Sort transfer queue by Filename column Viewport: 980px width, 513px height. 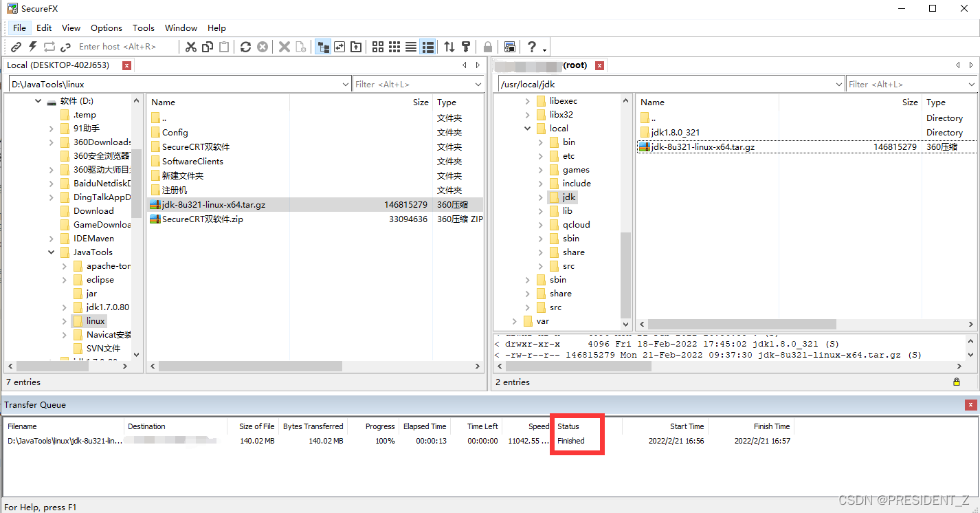63,426
